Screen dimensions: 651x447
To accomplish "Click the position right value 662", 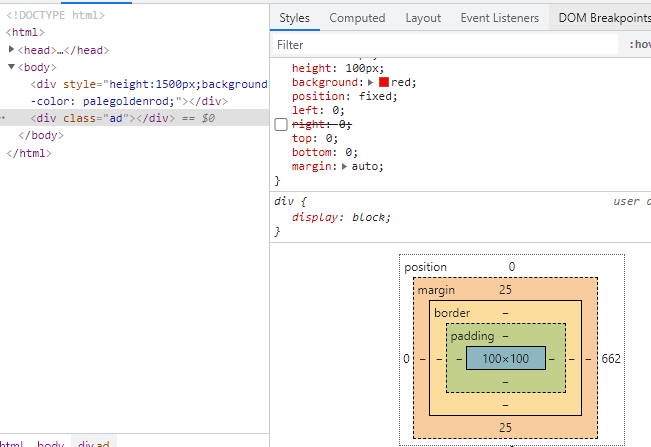I will click(x=612, y=358).
